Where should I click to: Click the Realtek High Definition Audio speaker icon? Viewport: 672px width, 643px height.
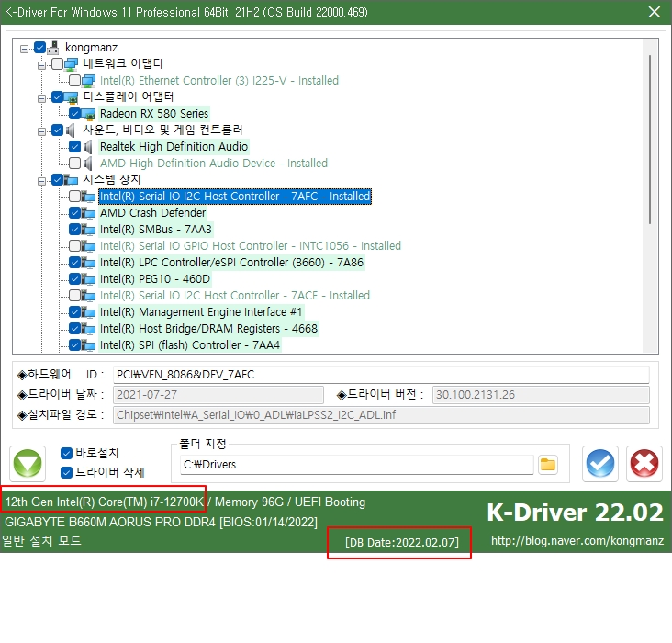click(88, 147)
